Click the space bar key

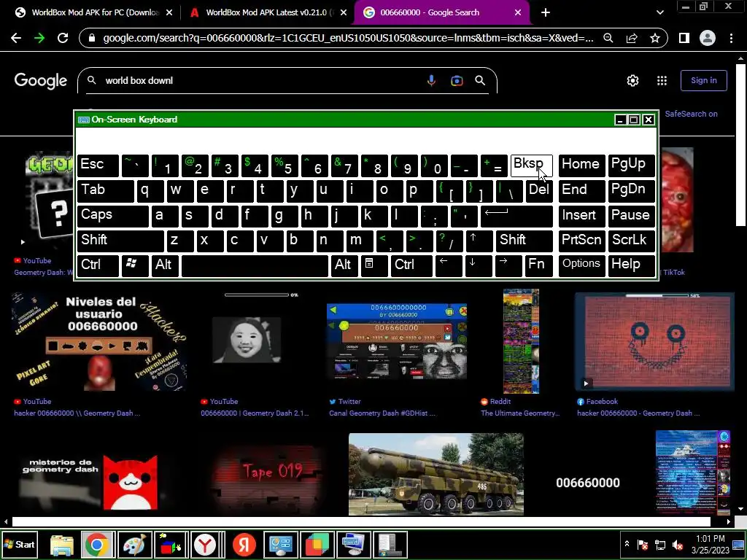click(x=255, y=265)
